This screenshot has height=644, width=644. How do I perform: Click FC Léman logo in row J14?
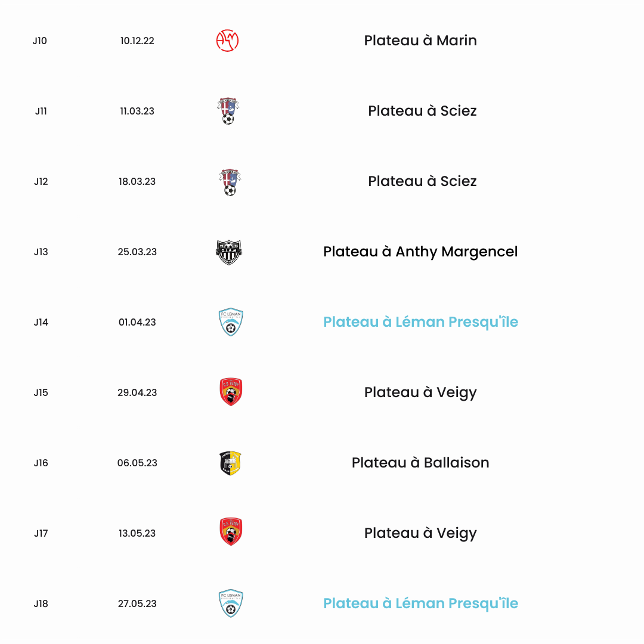[x=231, y=322]
